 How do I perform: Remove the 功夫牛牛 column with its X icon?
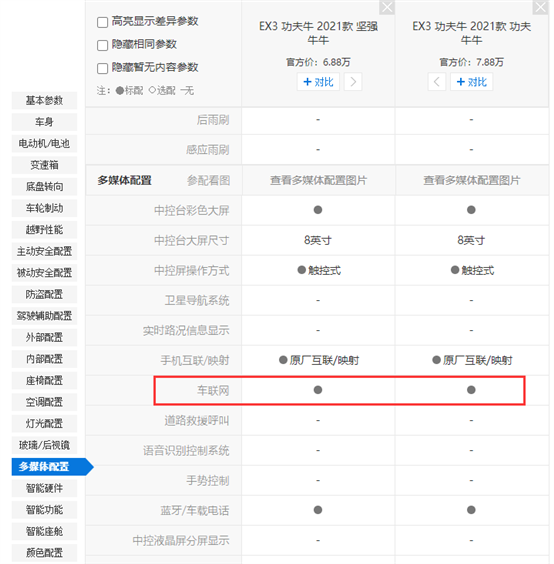[x=540, y=7]
